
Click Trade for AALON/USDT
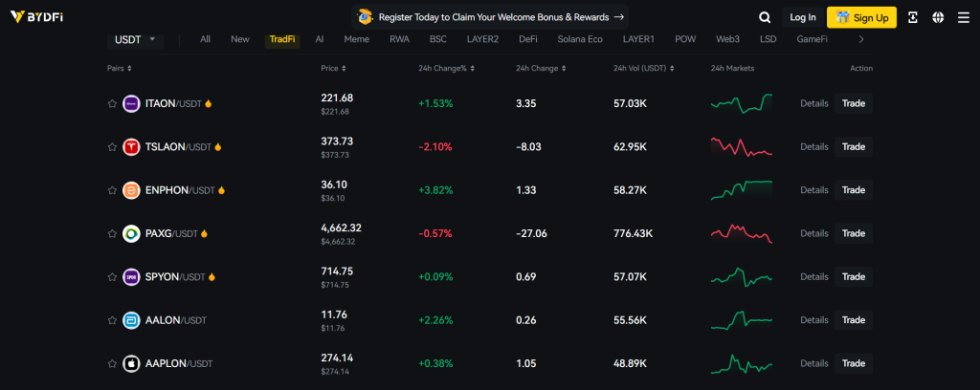(x=853, y=319)
